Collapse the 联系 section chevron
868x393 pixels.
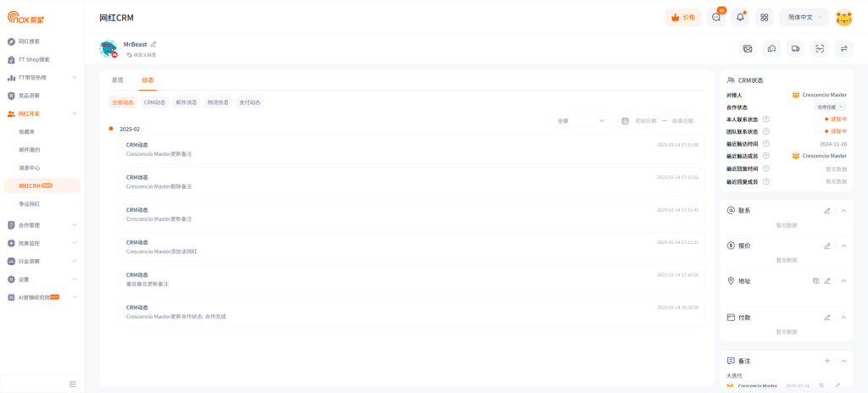point(843,210)
